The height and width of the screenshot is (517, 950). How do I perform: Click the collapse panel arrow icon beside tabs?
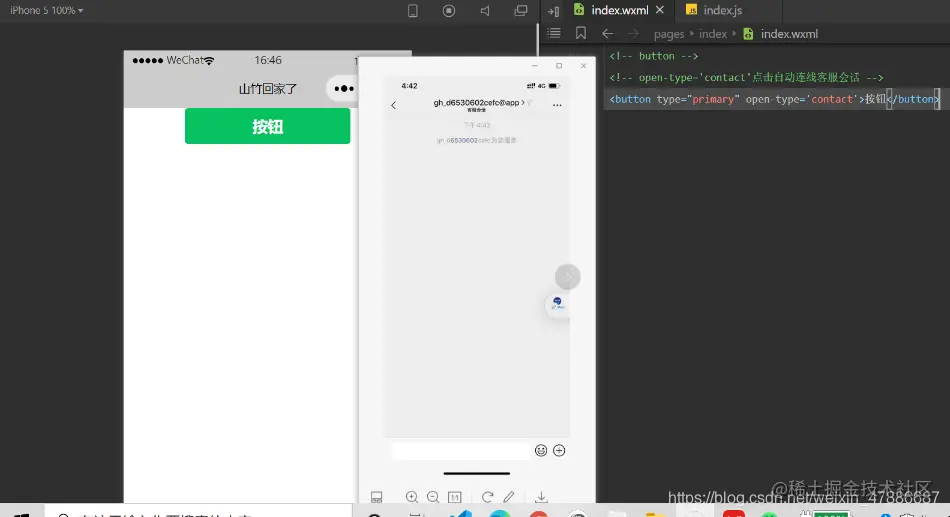pyautogui.click(x=553, y=11)
